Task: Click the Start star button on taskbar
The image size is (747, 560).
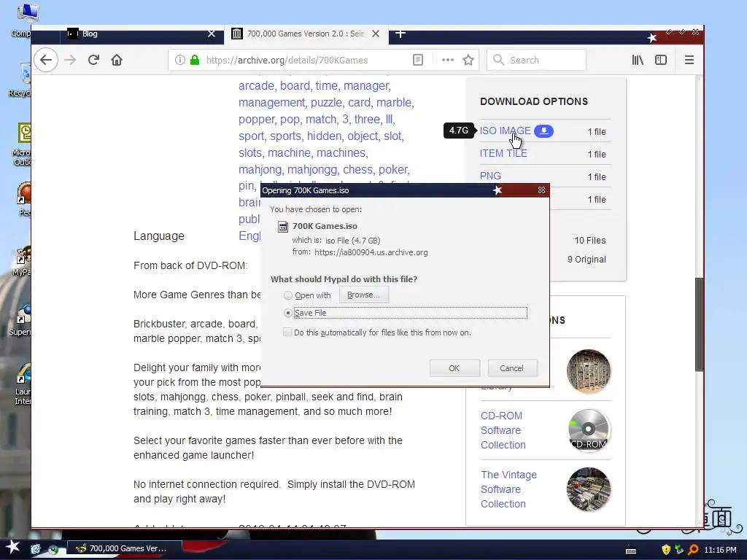Action: pyautogui.click(x=13, y=548)
